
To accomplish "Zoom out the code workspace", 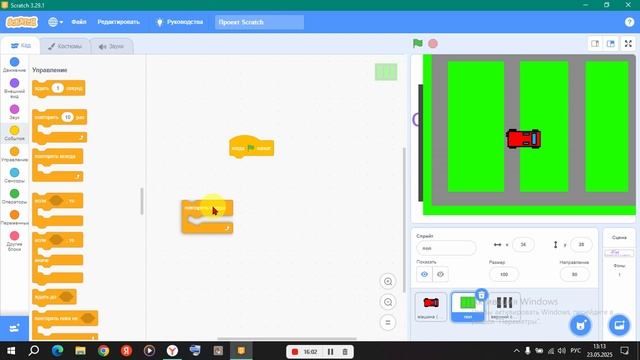I will [388, 302].
